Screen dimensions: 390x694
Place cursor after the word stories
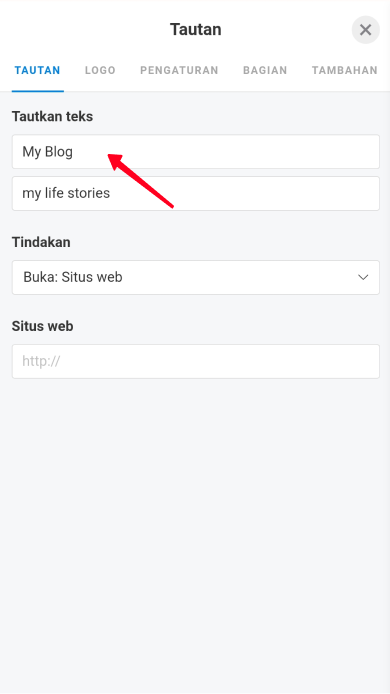[x=111, y=193]
